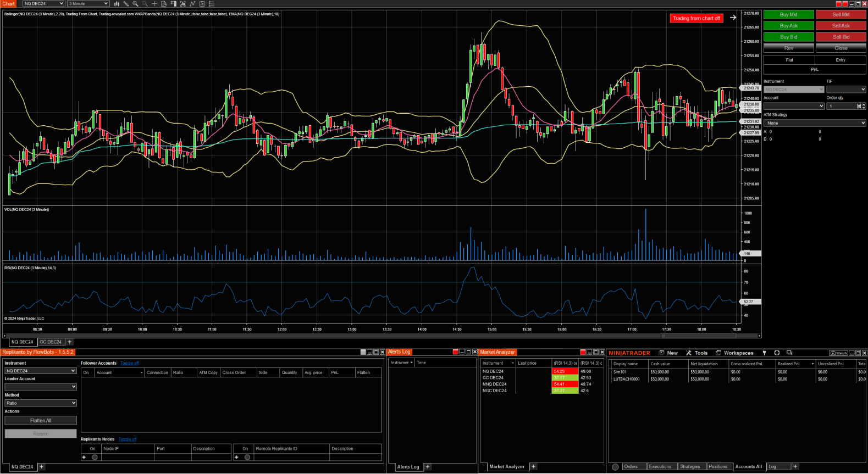Toggle the Remote Replikanto ID row On circle
The width and height of the screenshot is (868, 474).
coord(247,457)
